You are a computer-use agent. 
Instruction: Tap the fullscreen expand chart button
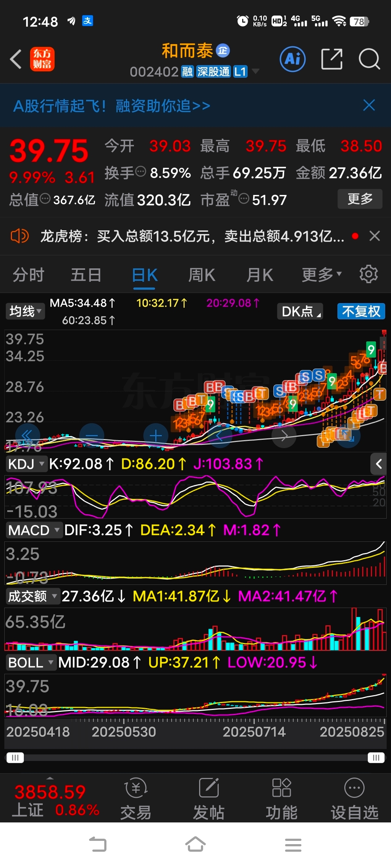pyautogui.click(x=348, y=436)
